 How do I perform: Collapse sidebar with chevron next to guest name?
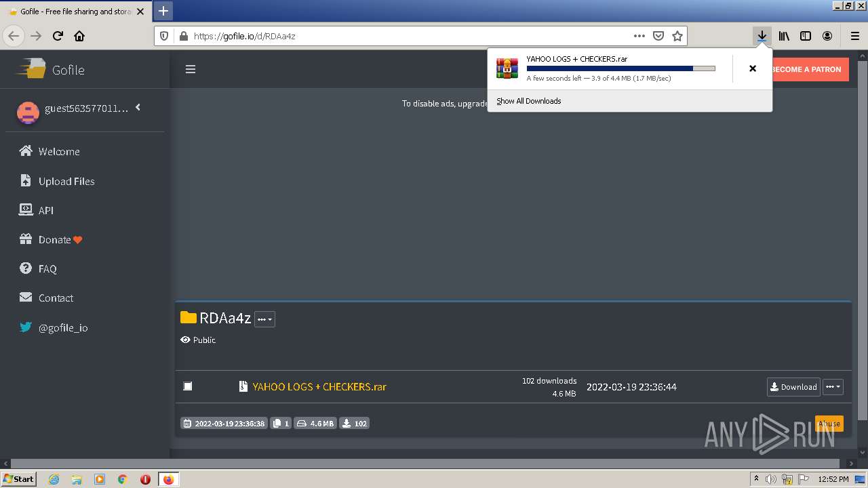tap(138, 107)
